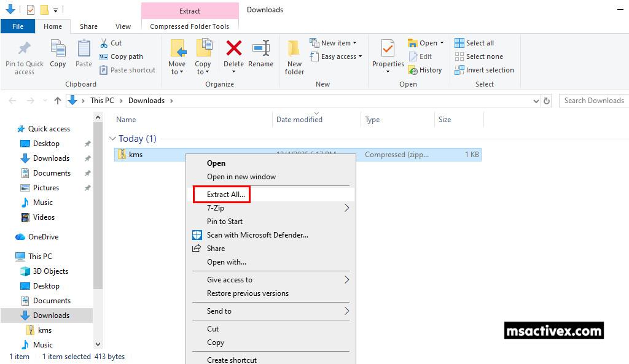
Task: Click in the Search Downloads box
Action: (x=593, y=101)
